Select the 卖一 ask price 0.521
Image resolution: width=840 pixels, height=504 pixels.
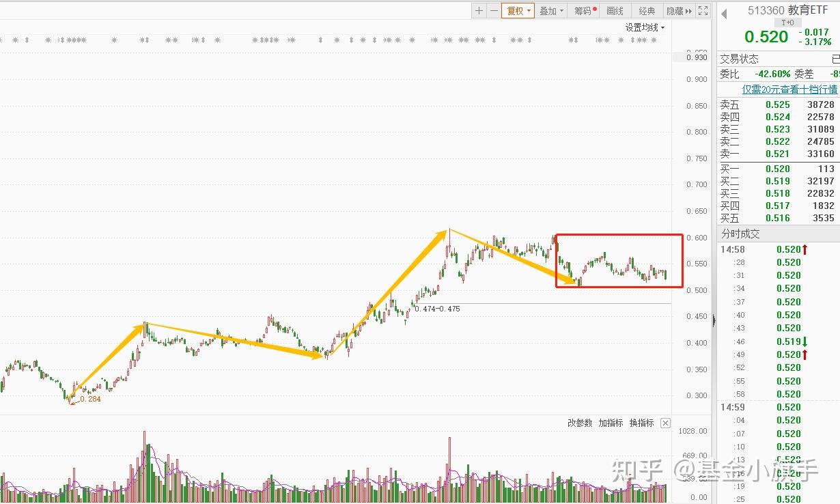[x=777, y=154]
